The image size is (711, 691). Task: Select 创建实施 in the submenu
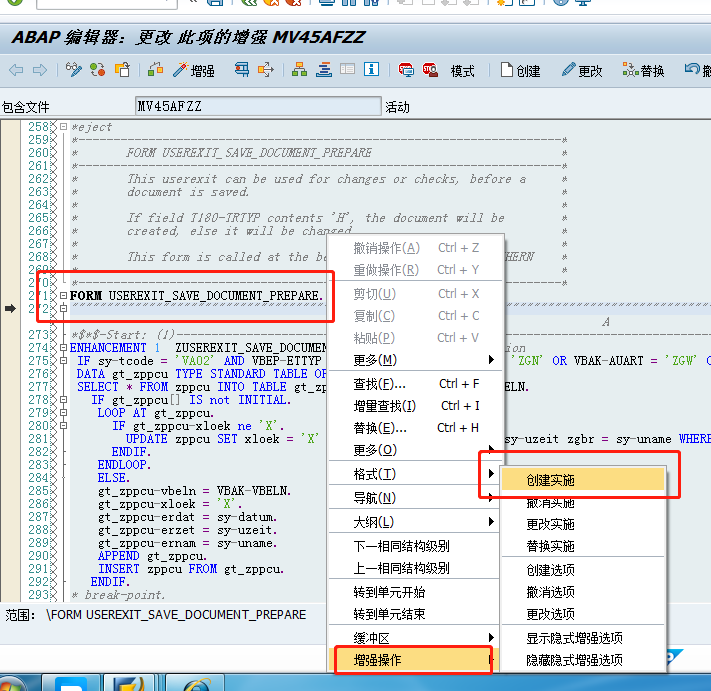point(551,480)
